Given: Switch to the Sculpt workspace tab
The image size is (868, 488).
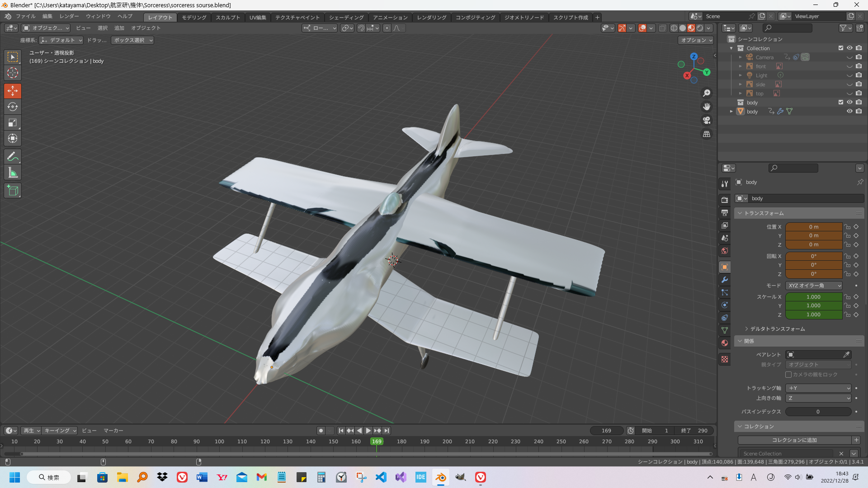Looking at the screenshot, I should (227, 18).
